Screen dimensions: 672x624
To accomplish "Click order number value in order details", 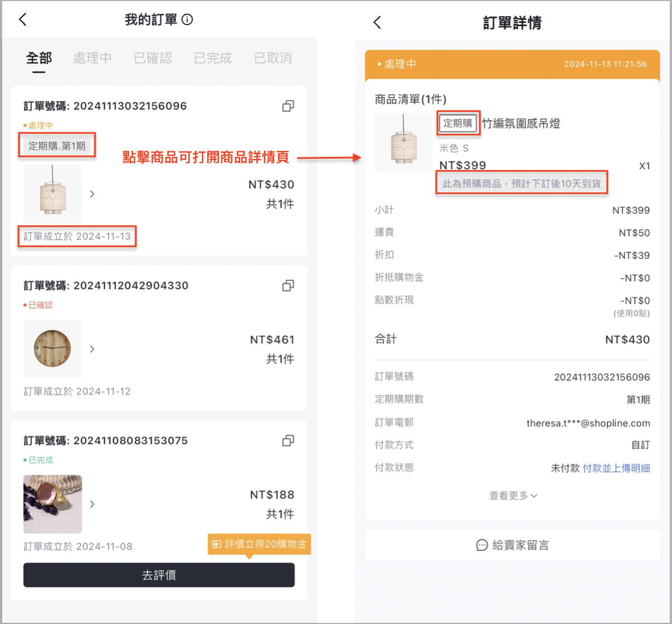I will pyautogui.click(x=602, y=377).
